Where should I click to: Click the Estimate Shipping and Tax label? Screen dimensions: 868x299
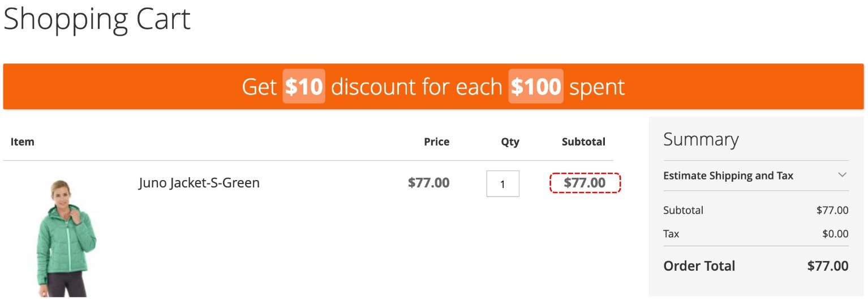point(728,176)
